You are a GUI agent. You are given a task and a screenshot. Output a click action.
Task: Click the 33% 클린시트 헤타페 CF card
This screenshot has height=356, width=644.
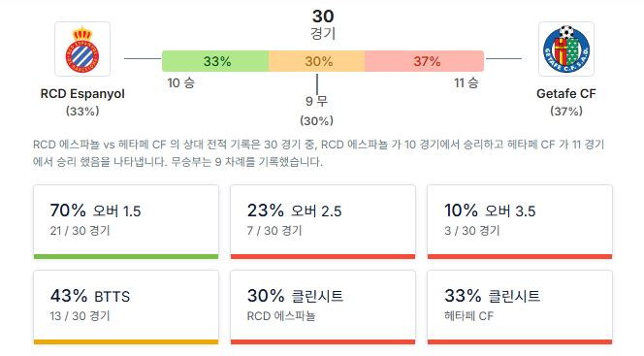pyautogui.click(x=520, y=307)
